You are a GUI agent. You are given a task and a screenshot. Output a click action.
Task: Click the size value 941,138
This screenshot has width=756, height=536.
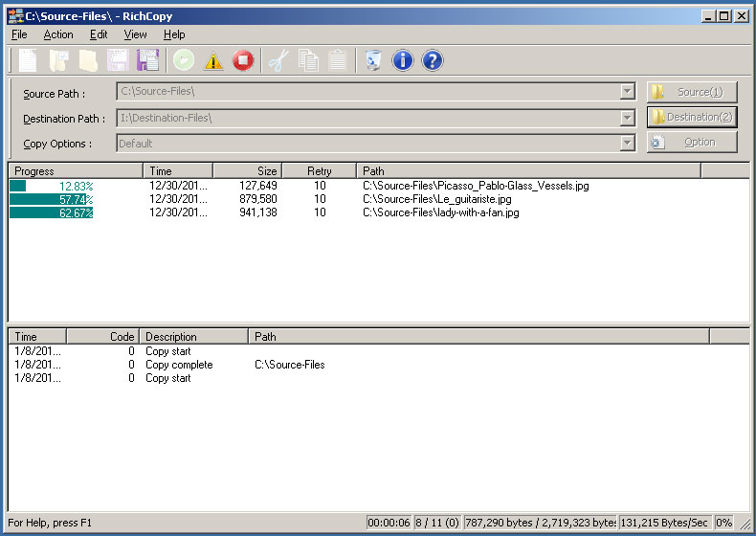(258, 212)
